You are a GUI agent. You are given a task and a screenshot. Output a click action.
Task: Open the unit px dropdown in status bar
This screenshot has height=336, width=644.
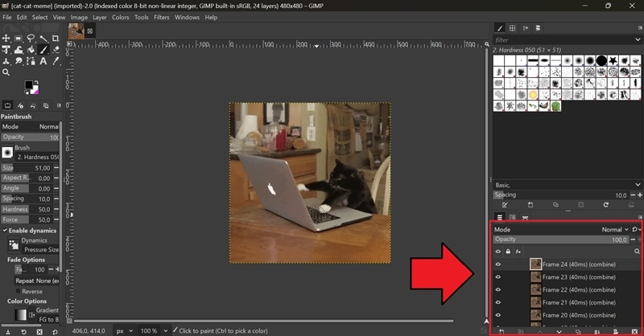125,330
